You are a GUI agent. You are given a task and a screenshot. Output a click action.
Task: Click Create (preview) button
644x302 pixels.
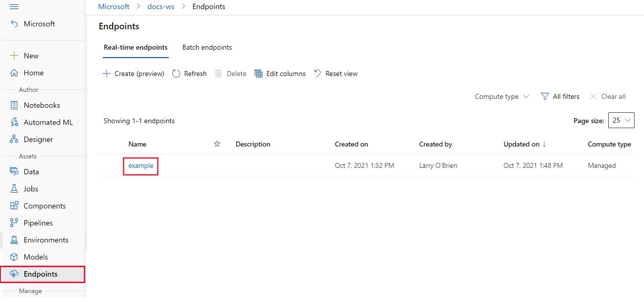tap(133, 74)
